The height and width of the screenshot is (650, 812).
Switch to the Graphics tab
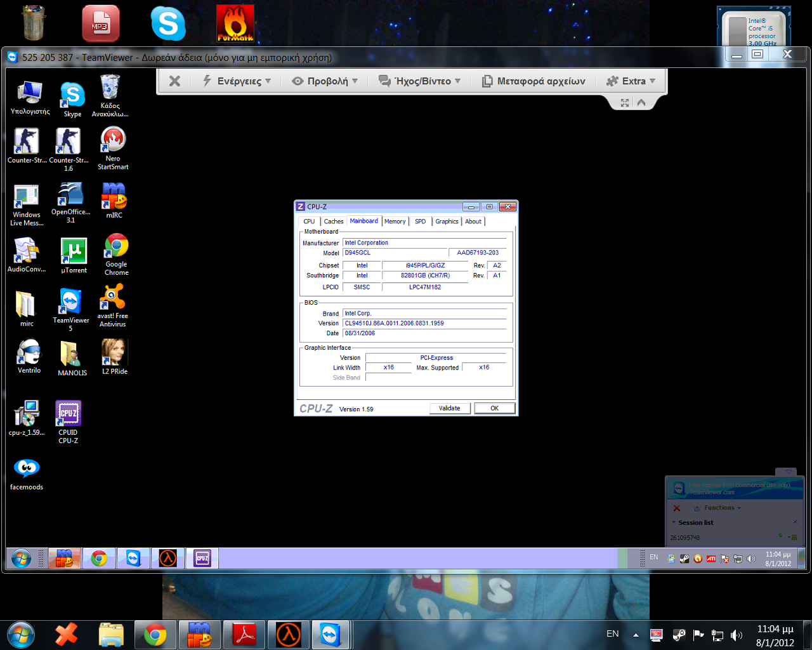point(447,222)
